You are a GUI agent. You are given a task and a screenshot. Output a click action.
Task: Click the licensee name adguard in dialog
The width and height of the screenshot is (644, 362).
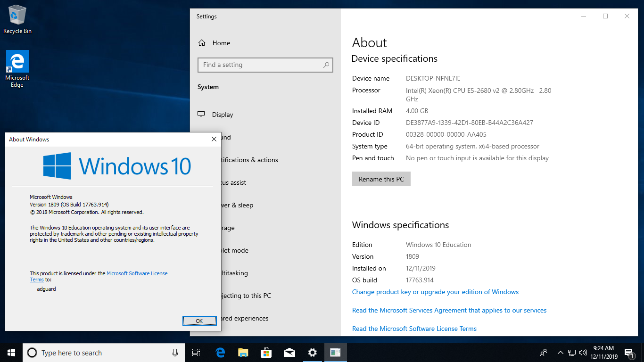pyautogui.click(x=46, y=289)
